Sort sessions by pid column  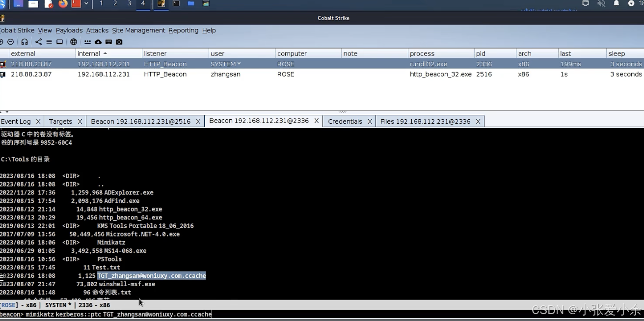coord(495,53)
